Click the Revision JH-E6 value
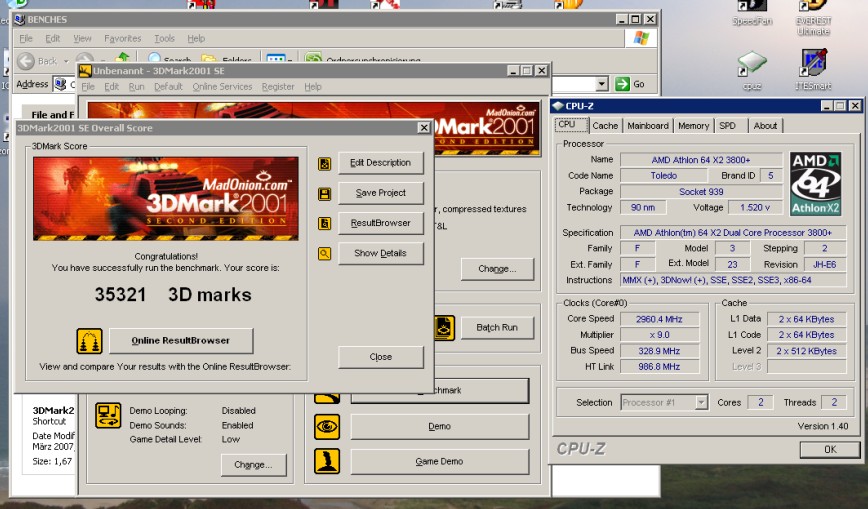 tap(824, 264)
